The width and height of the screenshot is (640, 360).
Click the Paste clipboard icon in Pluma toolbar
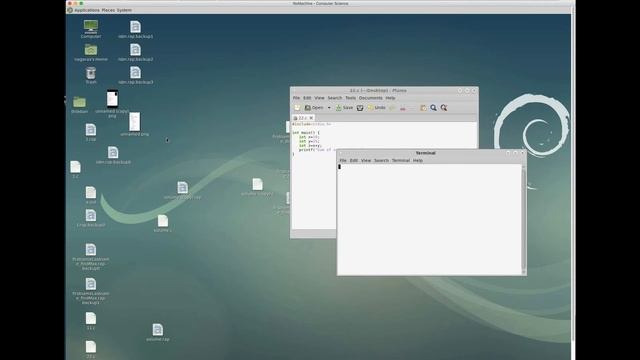[x=423, y=108]
